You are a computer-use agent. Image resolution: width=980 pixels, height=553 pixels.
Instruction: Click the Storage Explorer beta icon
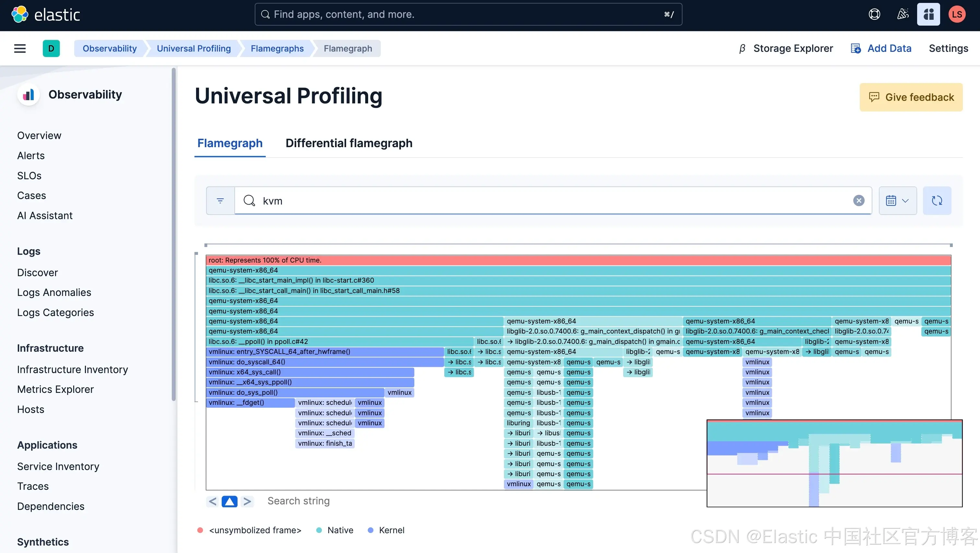(x=742, y=48)
